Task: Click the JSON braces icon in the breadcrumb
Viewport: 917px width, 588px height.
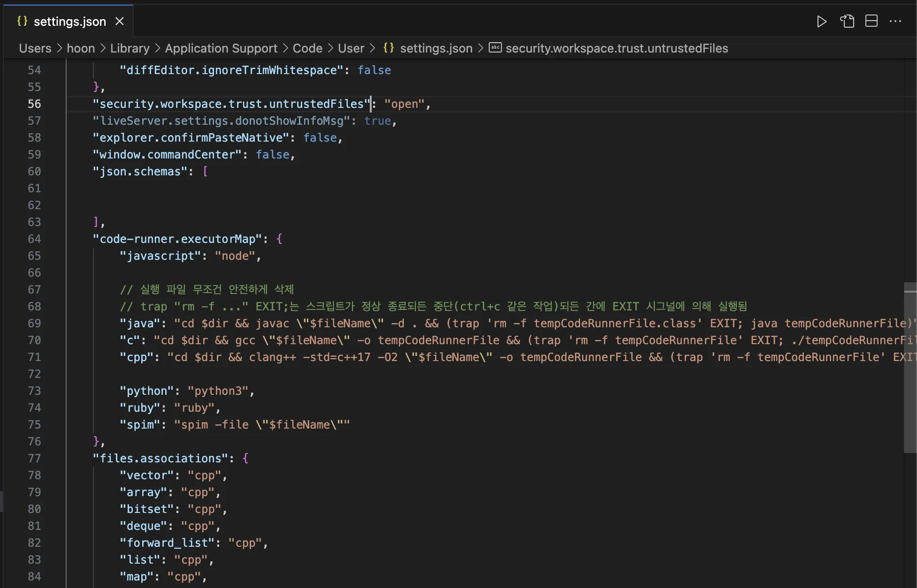Action: 389,48
